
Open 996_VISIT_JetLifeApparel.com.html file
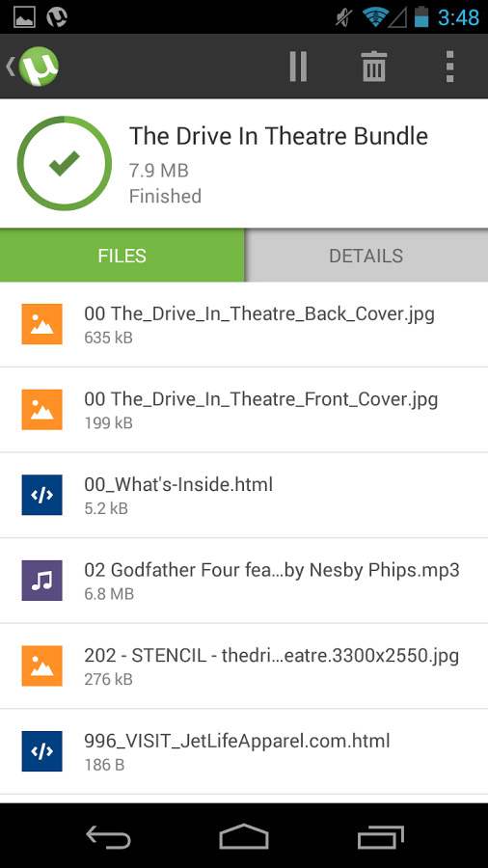click(244, 751)
